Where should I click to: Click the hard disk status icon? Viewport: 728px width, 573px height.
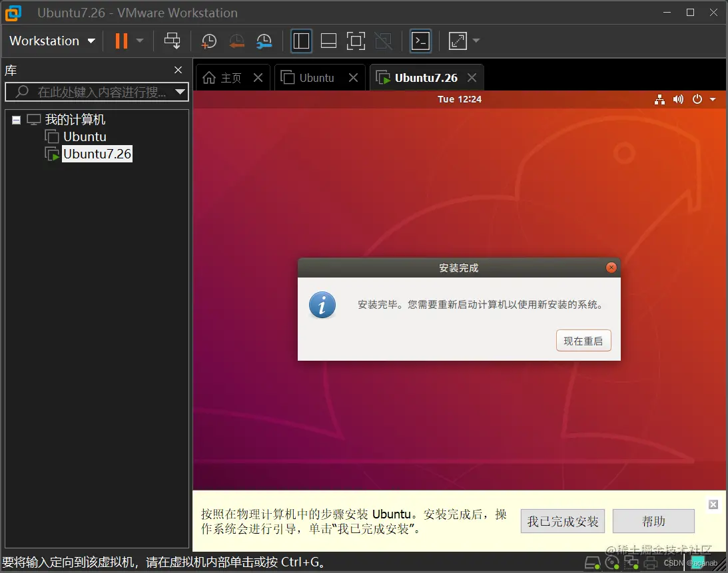coord(592,562)
